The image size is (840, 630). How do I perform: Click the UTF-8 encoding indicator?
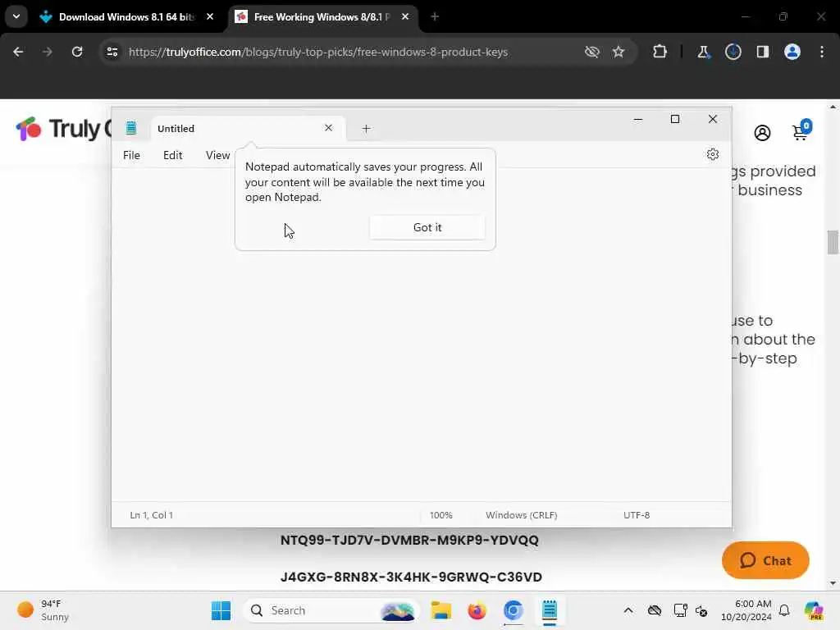pos(637,515)
